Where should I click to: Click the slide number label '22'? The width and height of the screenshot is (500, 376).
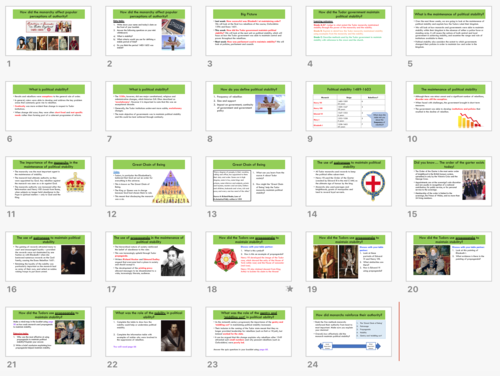(x=112, y=365)
